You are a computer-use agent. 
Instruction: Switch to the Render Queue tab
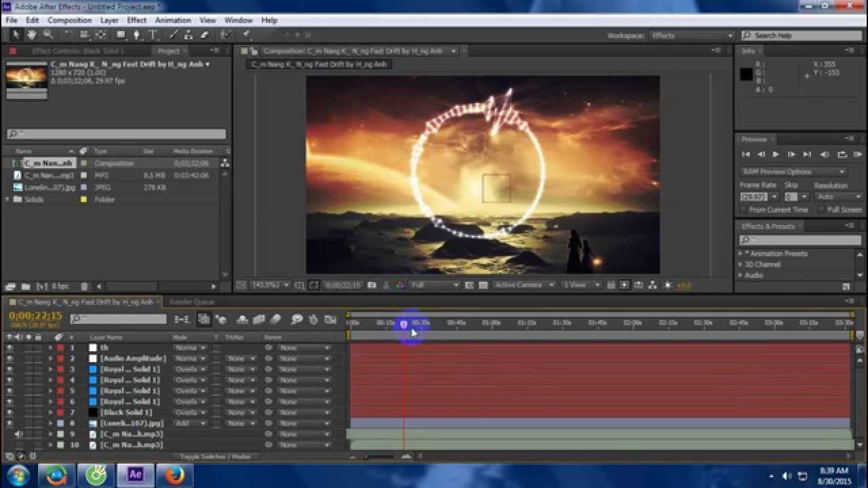coord(192,302)
